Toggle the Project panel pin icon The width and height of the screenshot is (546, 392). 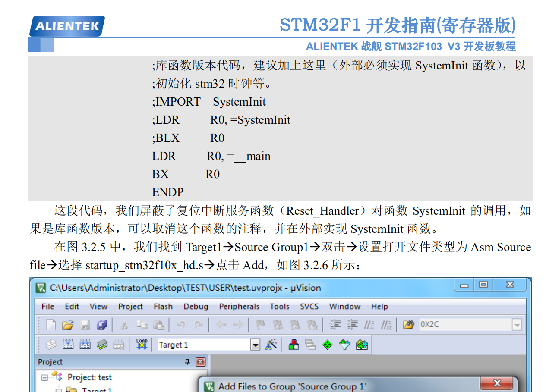click(x=187, y=362)
